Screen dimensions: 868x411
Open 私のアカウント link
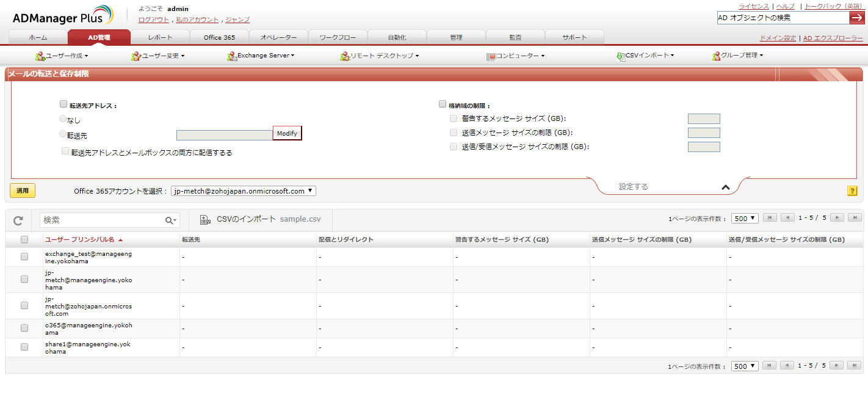[x=197, y=20]
